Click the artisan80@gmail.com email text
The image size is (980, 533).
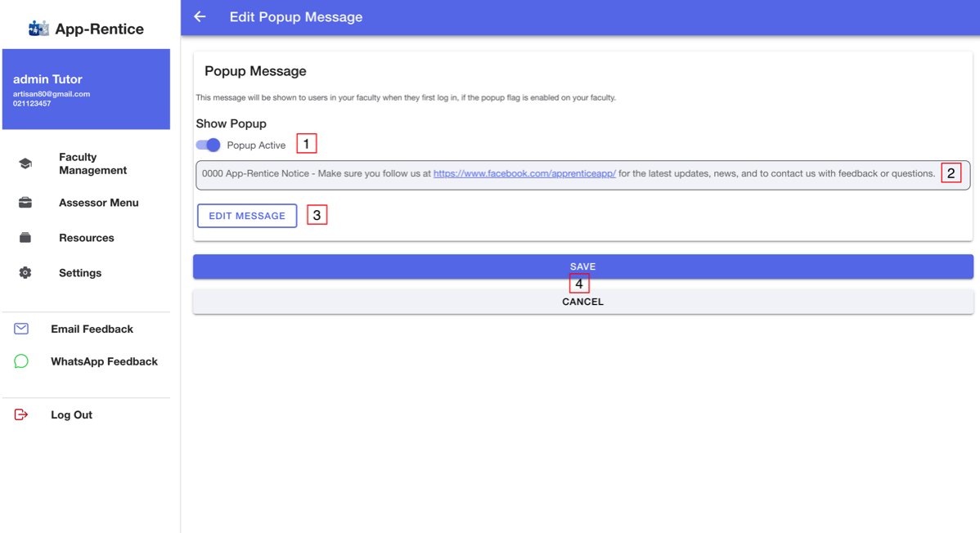coord(52,94)
